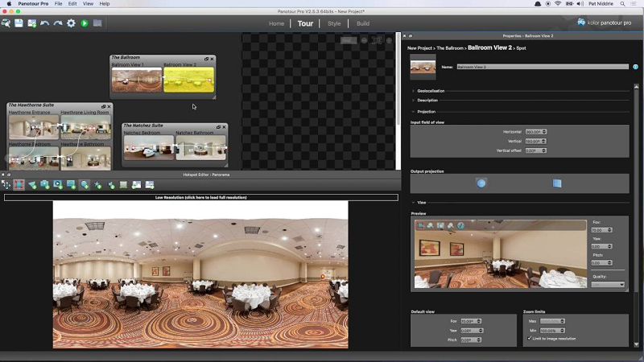The width and height of the screenshot is (644, 362).
Task: Open the Quality dropdown
Action: point(608,284)
